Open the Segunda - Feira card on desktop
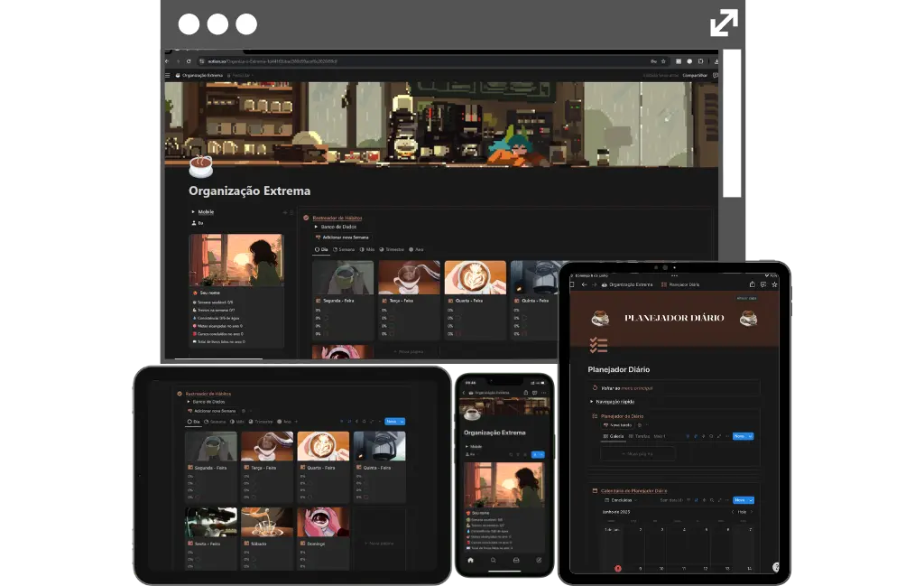Image resolution: width=924 pixels, height=586 pixels. [x=343, y=300]
